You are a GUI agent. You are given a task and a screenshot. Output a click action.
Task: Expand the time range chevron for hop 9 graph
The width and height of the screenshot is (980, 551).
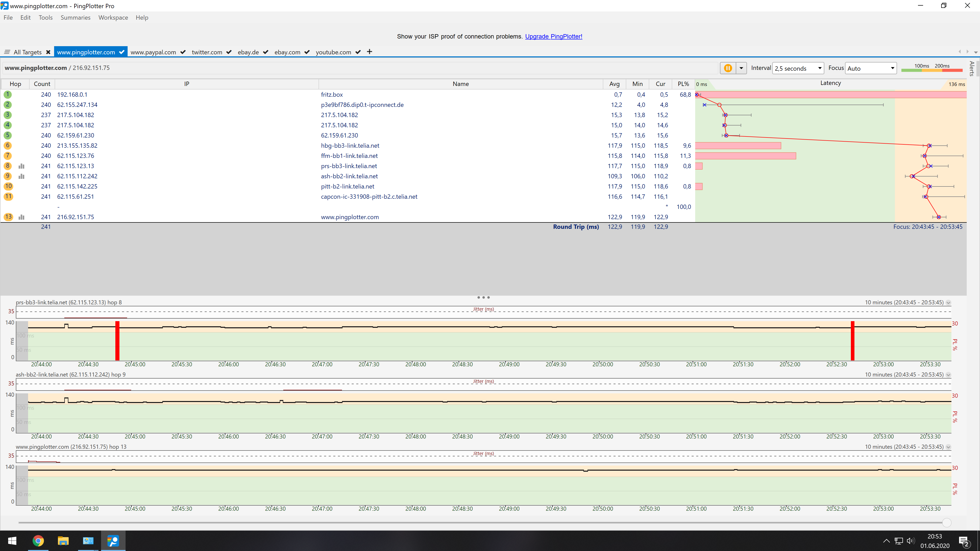point(948,375)
